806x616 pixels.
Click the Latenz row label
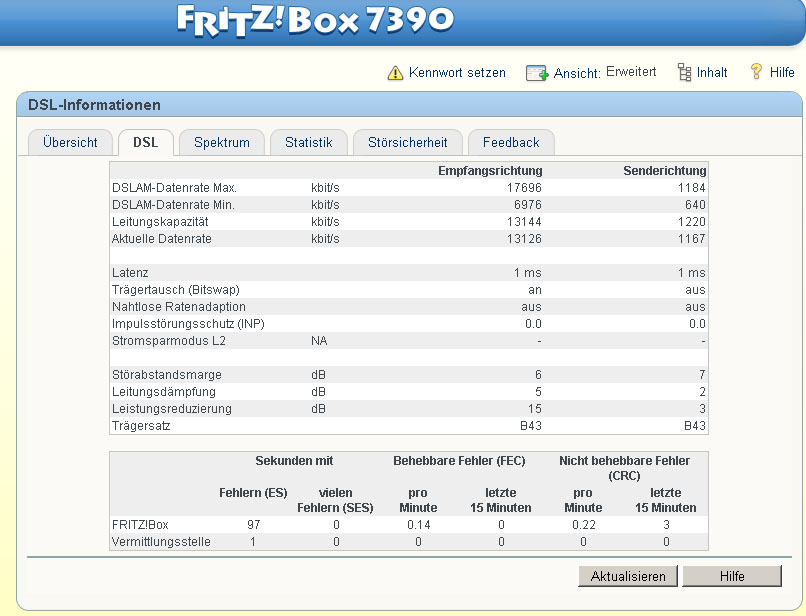[130, 273]
